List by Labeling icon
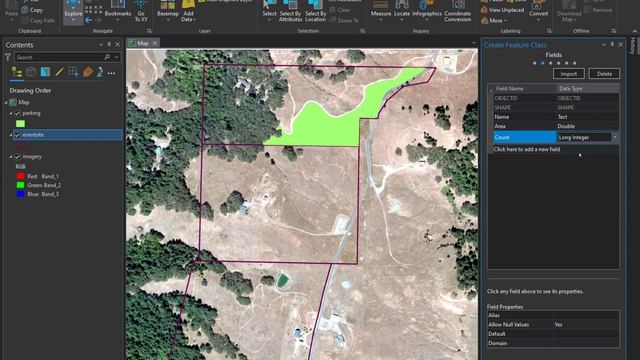 pos(88,72)
